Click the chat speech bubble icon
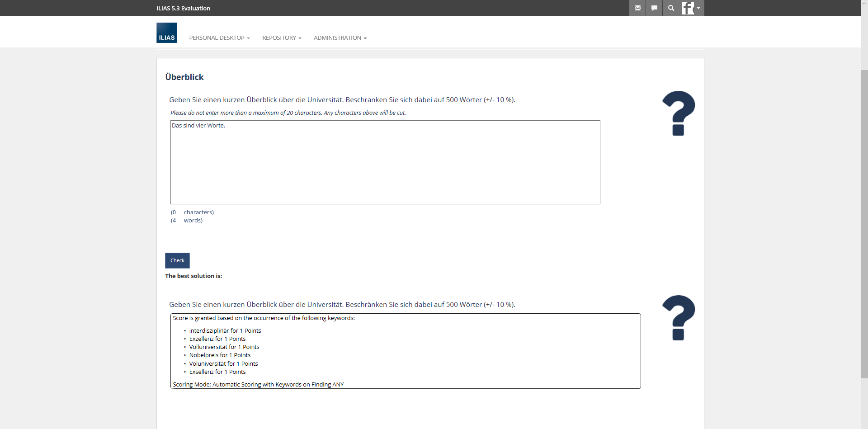 pyautogui.click(x=654, y=8)
